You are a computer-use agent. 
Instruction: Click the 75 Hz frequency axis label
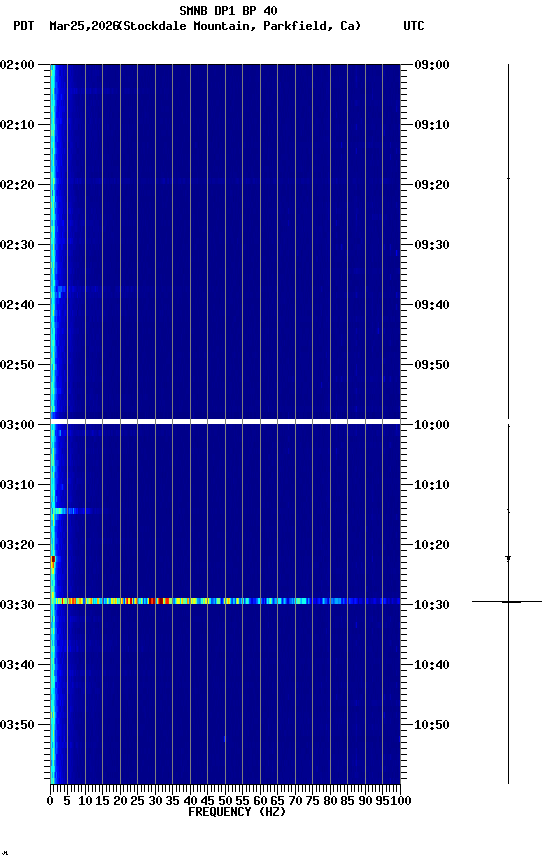[x=312, y=801]
